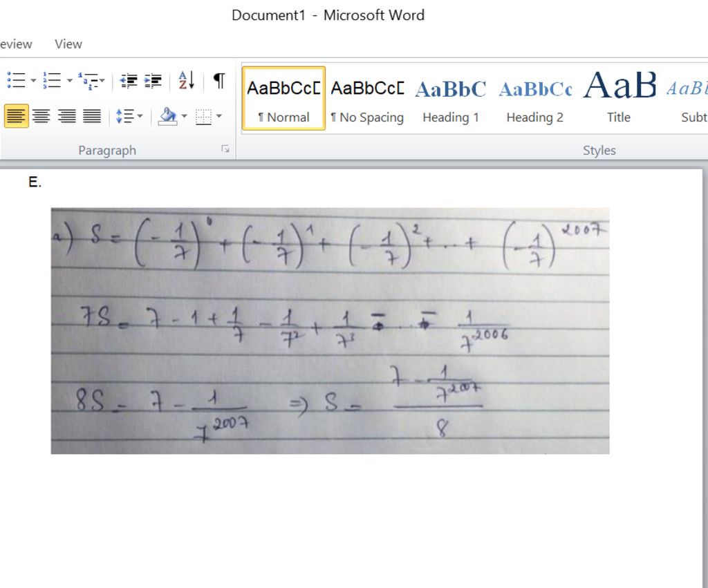Place cursor at text "E."
Image resolution: width=708 pixels, height=588 pixels.
(35, 182)
